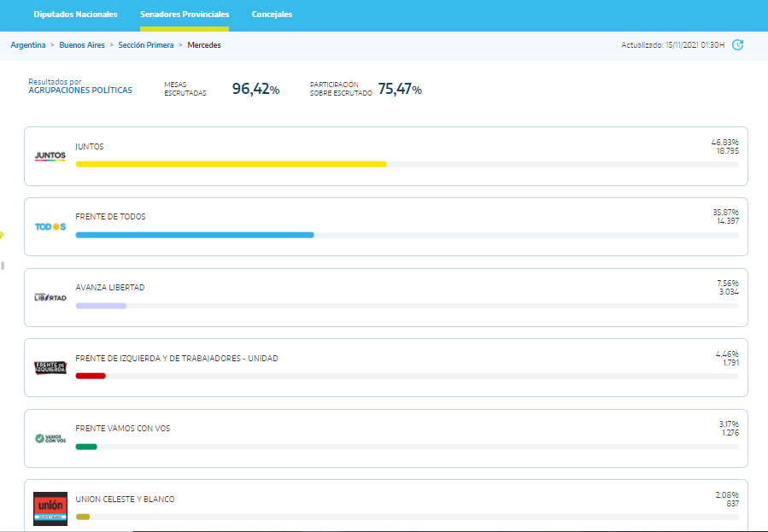Navigate to Buenos Aires breadcrumb link

click(x=82, y=45)
